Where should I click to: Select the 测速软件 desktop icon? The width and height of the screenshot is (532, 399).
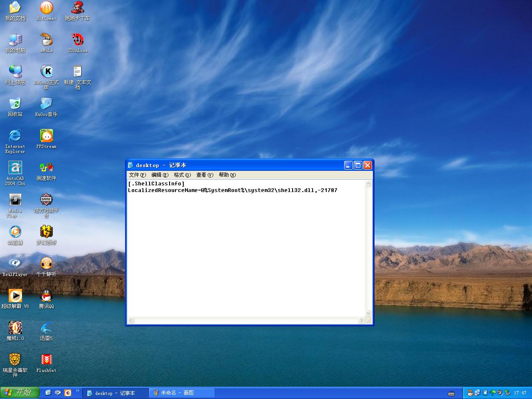point(46,171)
